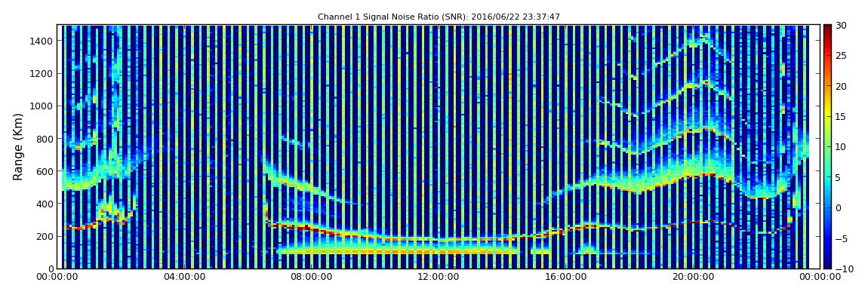Click the 04:00:00 time axis label
The height and width of the screenshot is (307, 868).
click(183, 277)
